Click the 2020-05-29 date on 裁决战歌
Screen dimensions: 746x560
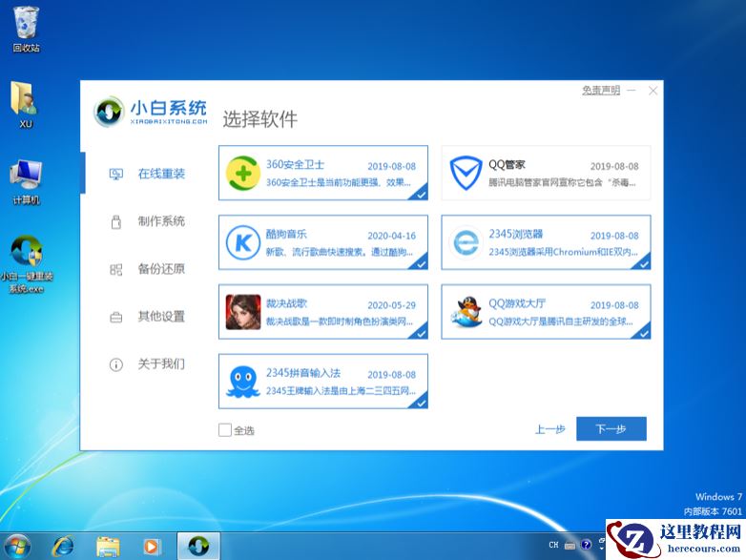[x=391, y=305]
